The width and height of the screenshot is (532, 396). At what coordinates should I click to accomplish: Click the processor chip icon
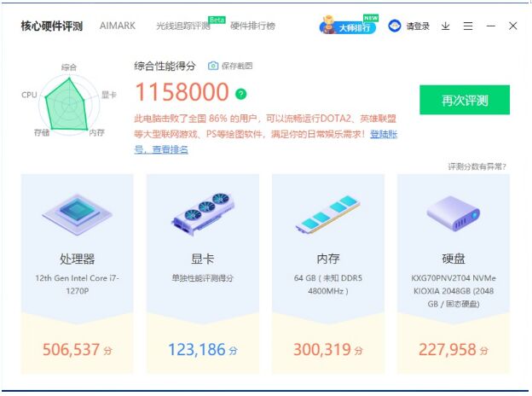tap(77, 214)
